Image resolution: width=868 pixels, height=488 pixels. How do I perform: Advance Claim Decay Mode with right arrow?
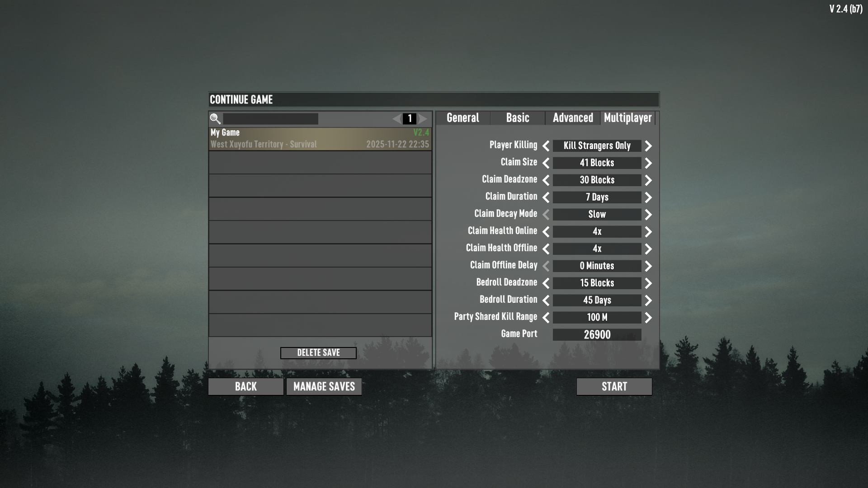[648, 215]
